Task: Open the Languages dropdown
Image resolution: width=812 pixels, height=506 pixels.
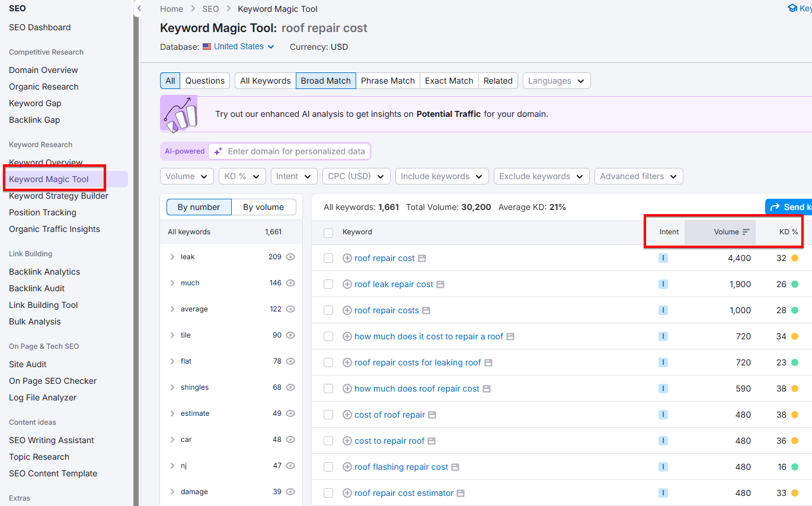Action: (557, 81)
